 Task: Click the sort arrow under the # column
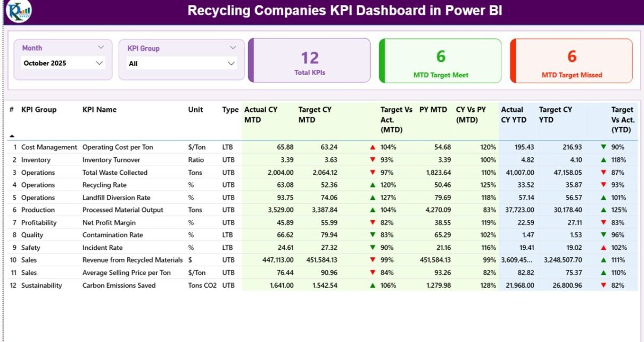point(12,136)
